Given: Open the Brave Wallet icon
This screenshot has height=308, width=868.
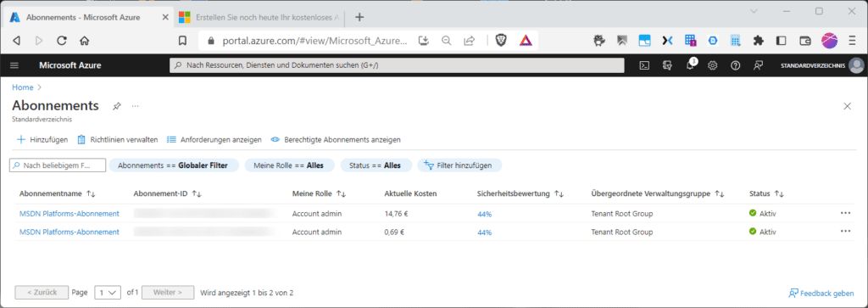Looking at the screenshot, I should tap(805, 41).
